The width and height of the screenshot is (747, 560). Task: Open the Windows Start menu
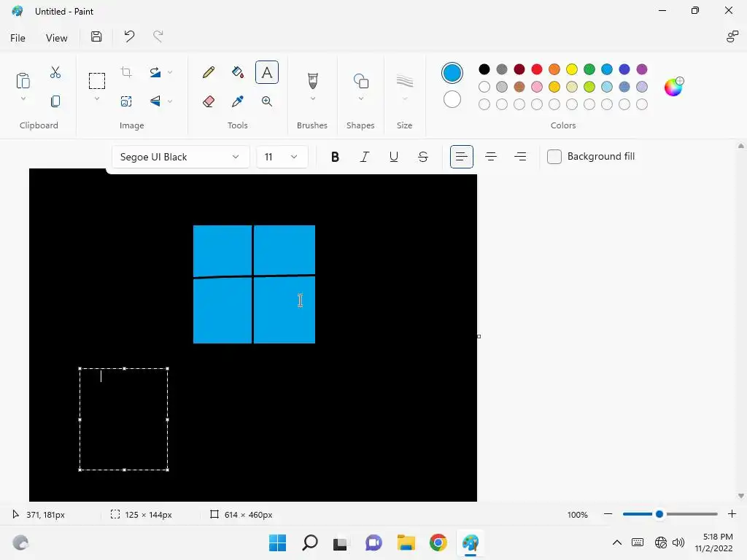coord(277,542)
